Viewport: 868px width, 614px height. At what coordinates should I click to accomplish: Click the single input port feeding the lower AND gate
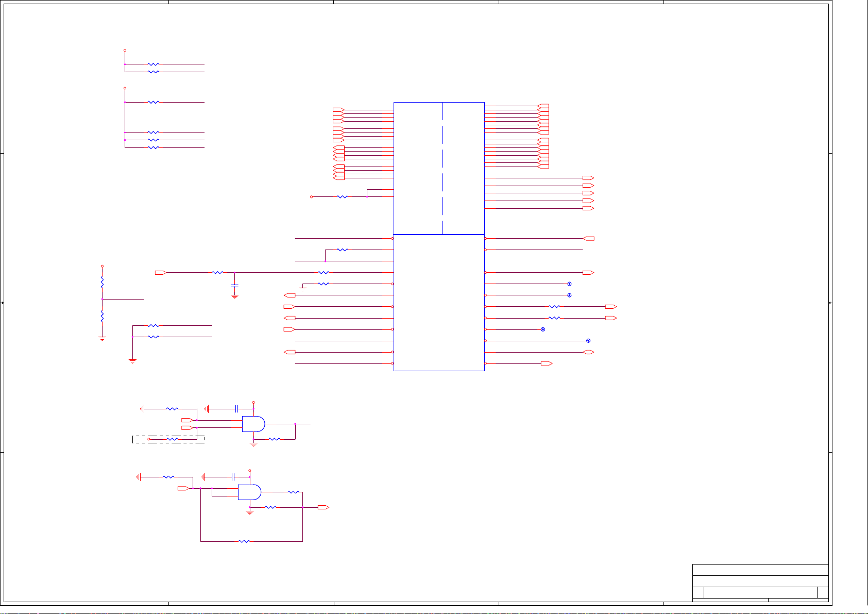tap(183, 488)
